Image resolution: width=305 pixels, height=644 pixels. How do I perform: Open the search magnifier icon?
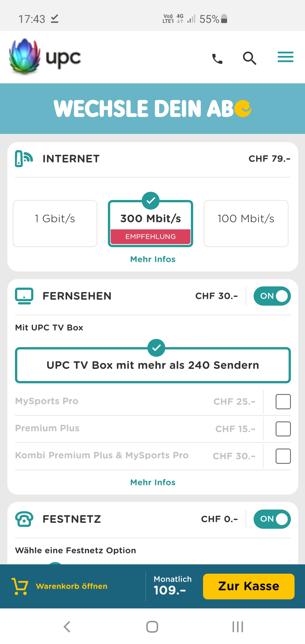point(250,58)
